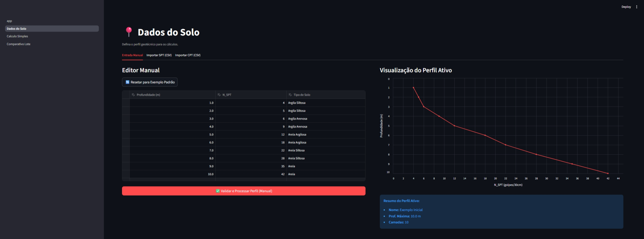The image size is (644, 239).
Task: Click depth cell with value 4.0
Action: [x=172, y=127]
